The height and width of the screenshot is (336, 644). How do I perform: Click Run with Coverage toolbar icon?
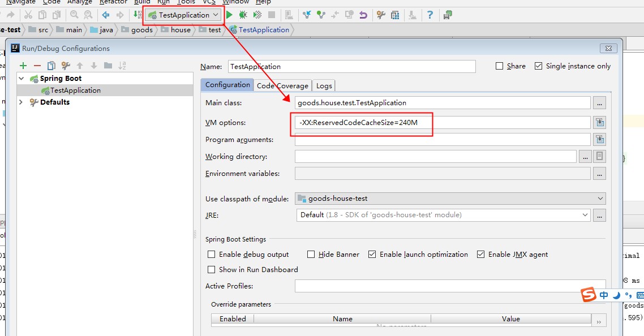pyautogui.click(x=257, y=15)
